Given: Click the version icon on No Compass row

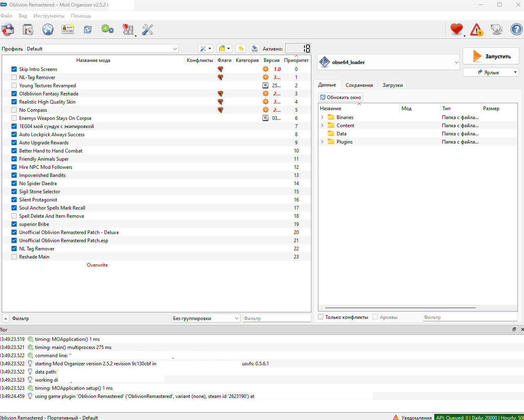Looking at the screenshot, I should [x=266, y=110].
